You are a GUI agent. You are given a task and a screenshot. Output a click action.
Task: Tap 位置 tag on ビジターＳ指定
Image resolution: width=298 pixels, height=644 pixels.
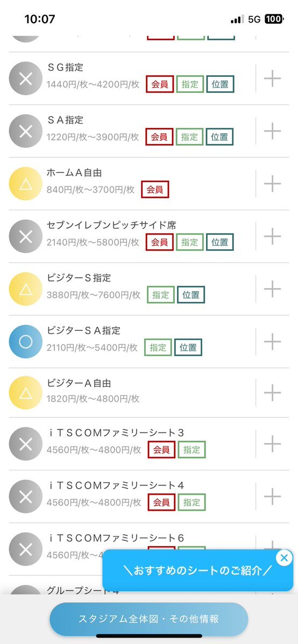[x=191, y=295]
